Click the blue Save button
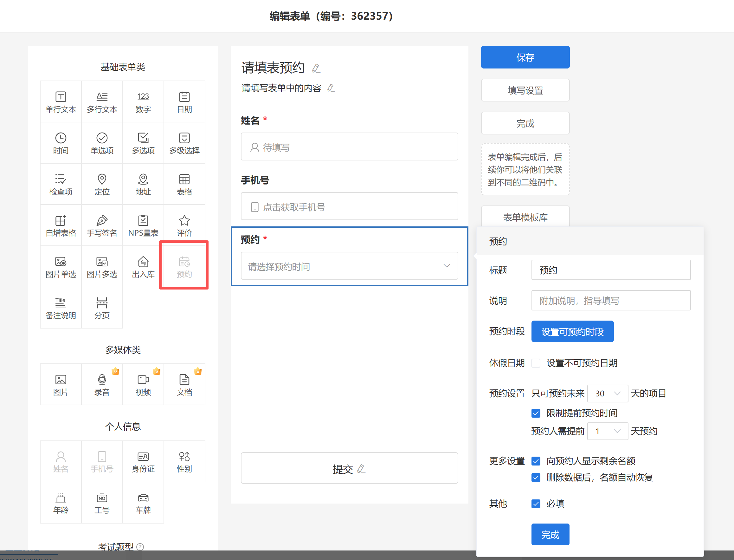 (x=525, y=57)
